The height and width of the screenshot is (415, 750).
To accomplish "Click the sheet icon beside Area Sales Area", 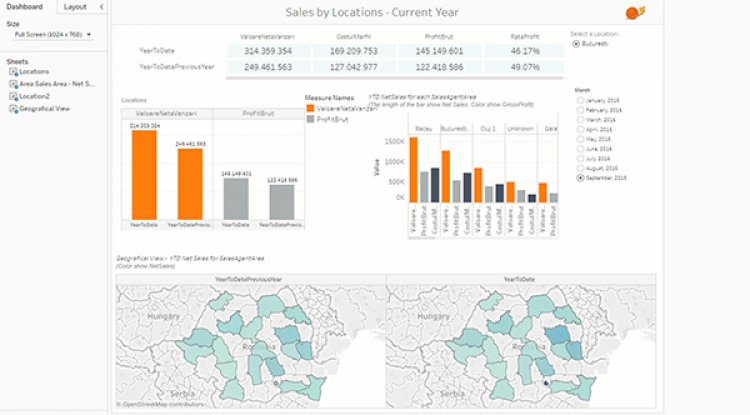I will [x=13, y=84].
